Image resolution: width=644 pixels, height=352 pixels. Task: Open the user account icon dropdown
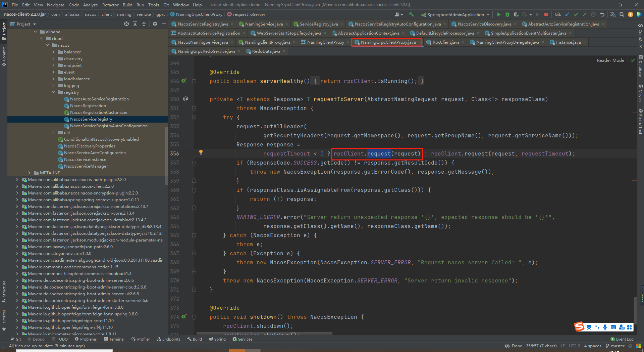pos(399,14)
